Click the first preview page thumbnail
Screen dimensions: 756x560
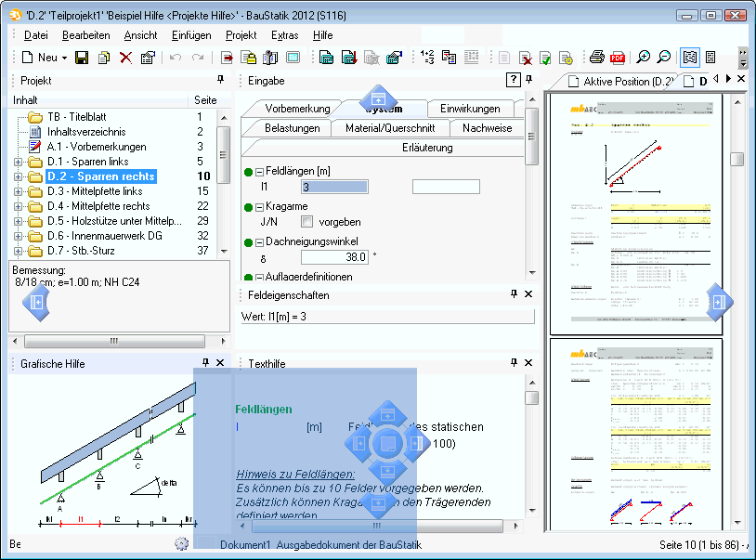pos(636,214)
